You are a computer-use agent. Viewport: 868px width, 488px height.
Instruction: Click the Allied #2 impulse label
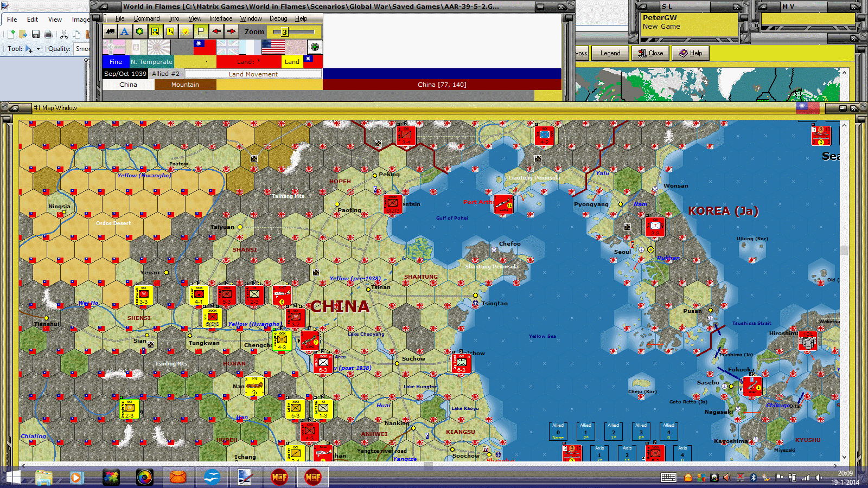click(165, 74)
